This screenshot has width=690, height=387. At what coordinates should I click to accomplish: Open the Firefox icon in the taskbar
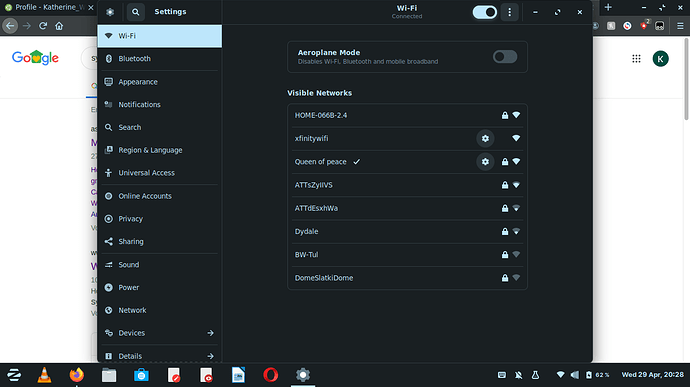[x=77, y=375]
